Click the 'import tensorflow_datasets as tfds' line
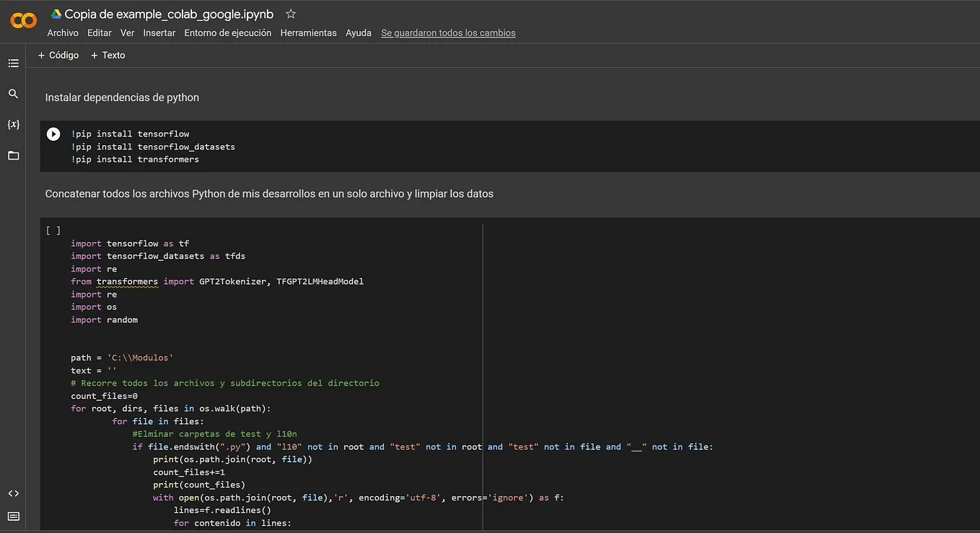 158,256
